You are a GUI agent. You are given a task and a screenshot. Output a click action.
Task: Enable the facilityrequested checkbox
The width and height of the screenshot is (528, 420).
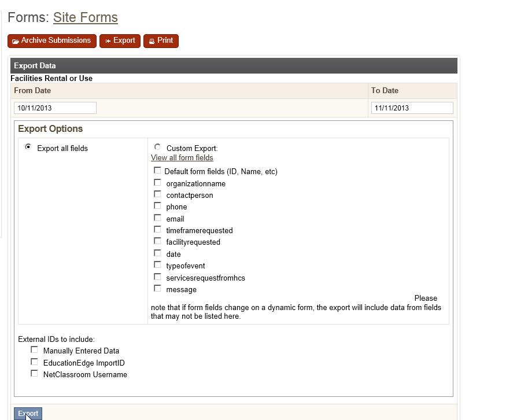[x=157, y=241]
